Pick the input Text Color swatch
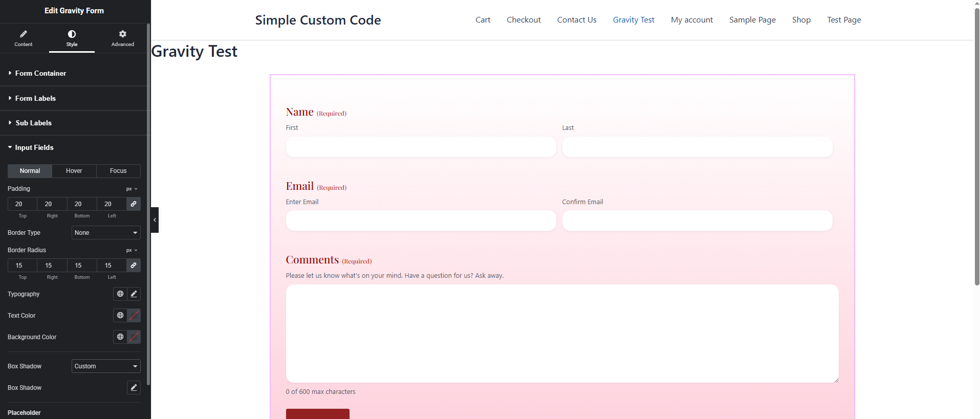This screenshot has height=419, width=980. point(134,316)
